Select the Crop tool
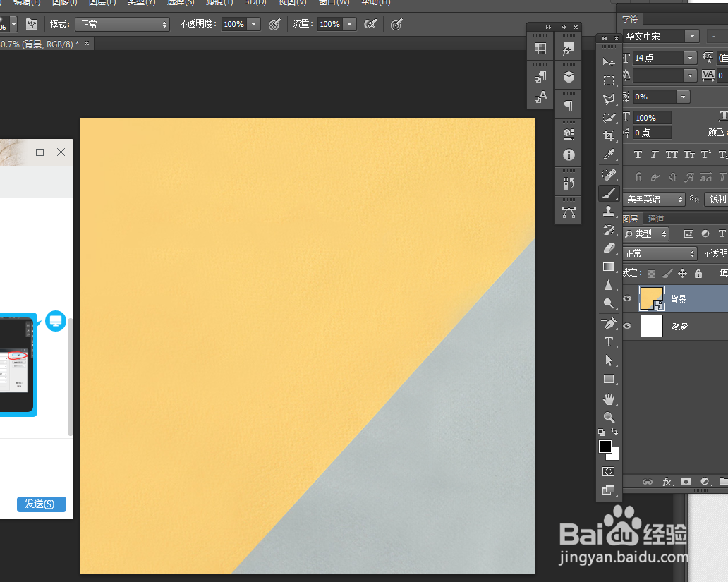728x582 pixels. (x=609, y=135)
